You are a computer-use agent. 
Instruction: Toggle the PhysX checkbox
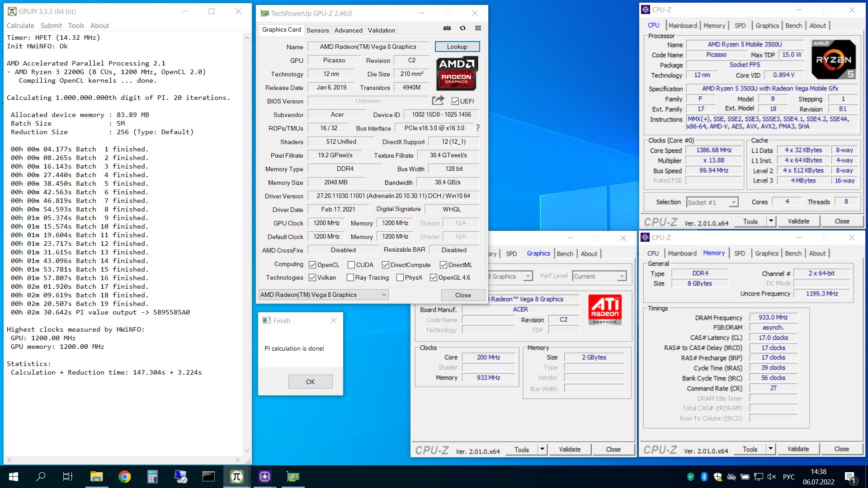pos(400,277)
